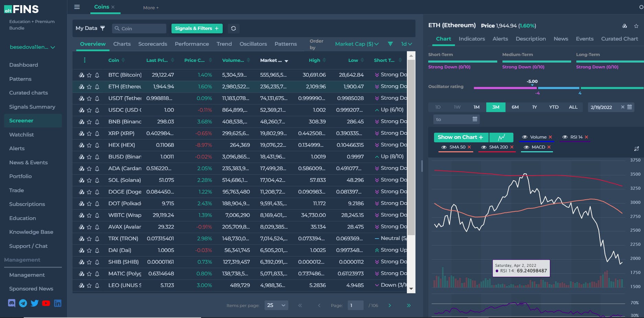Image resolution: width=644 pixels, height=318 pixels.
Task: Open the LinkedIn social icon
Action: [57, 303]
